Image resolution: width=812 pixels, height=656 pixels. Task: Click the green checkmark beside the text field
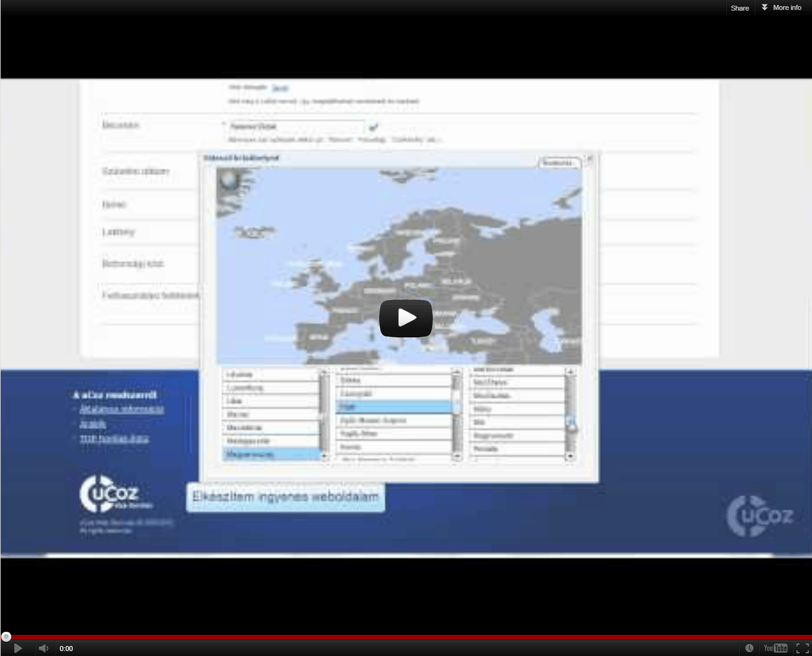(373, 127)
